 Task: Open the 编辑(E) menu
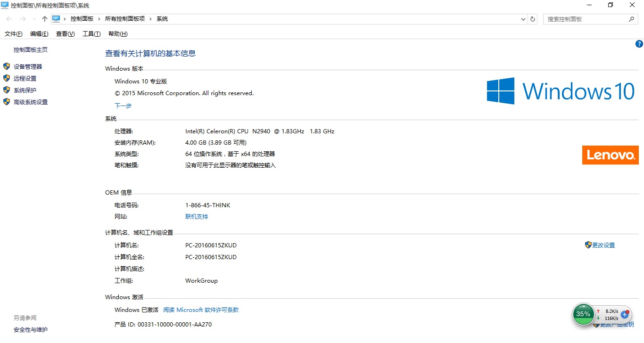(39, 34)
